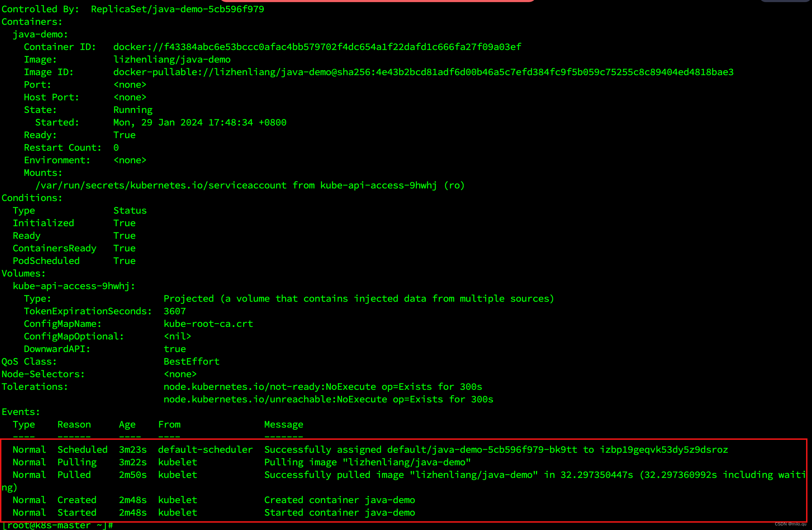Screen dimensions: 812x530
Task: Click the ReplicaSet/java-demo-5cb596f979 text
Action: click(x=177, y=9)
